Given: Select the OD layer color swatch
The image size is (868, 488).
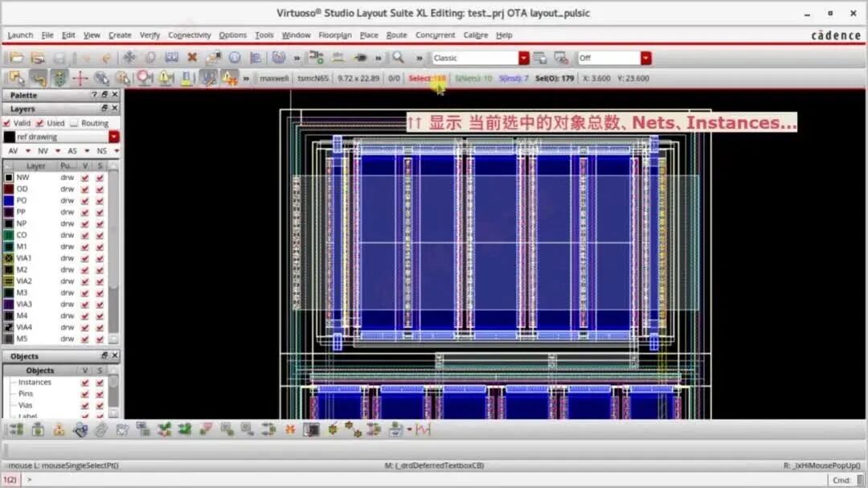Looking at the screenshot, I should (x=9, y=189).
